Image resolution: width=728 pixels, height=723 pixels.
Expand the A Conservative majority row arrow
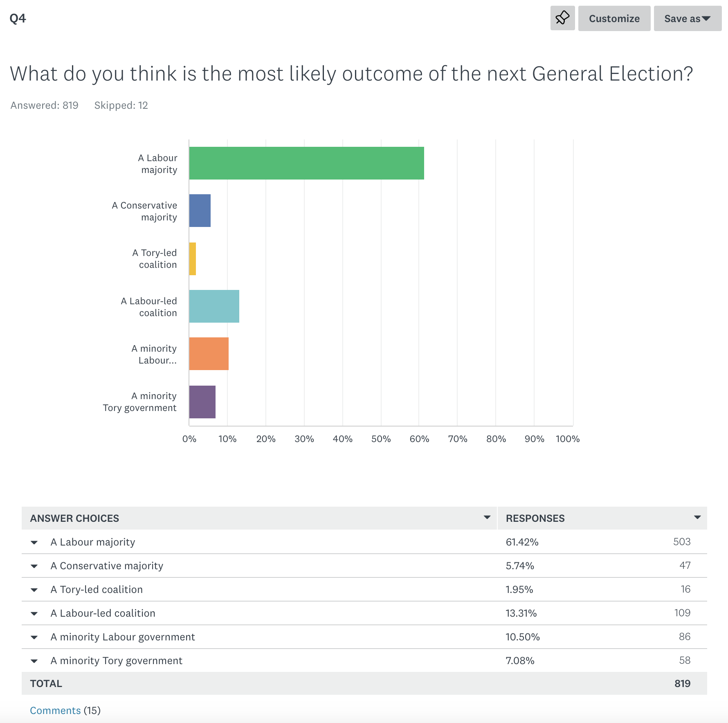pyautogui.click(x=34, y=566)
